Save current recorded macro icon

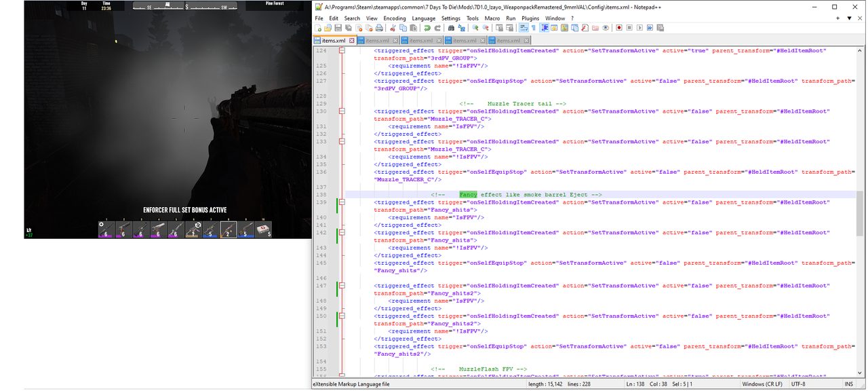[x=660, y=28]
